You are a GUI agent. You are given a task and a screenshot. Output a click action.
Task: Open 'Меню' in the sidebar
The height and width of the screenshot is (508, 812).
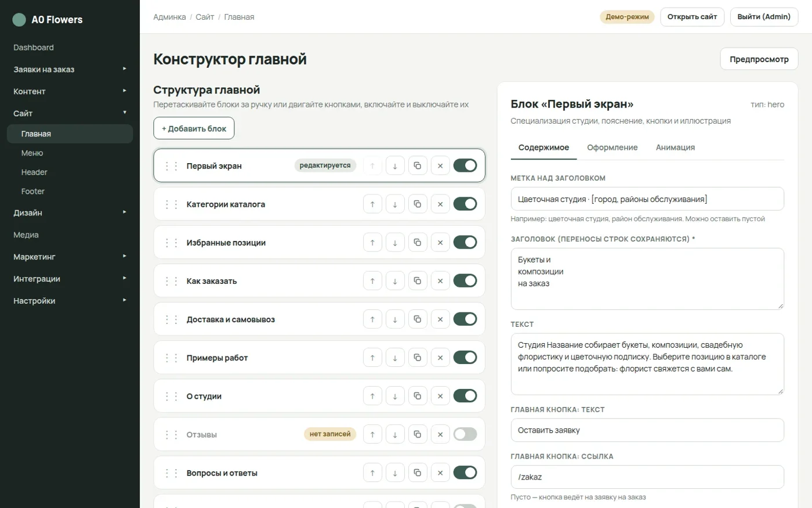pyautogui.click(x=70, y=153)
